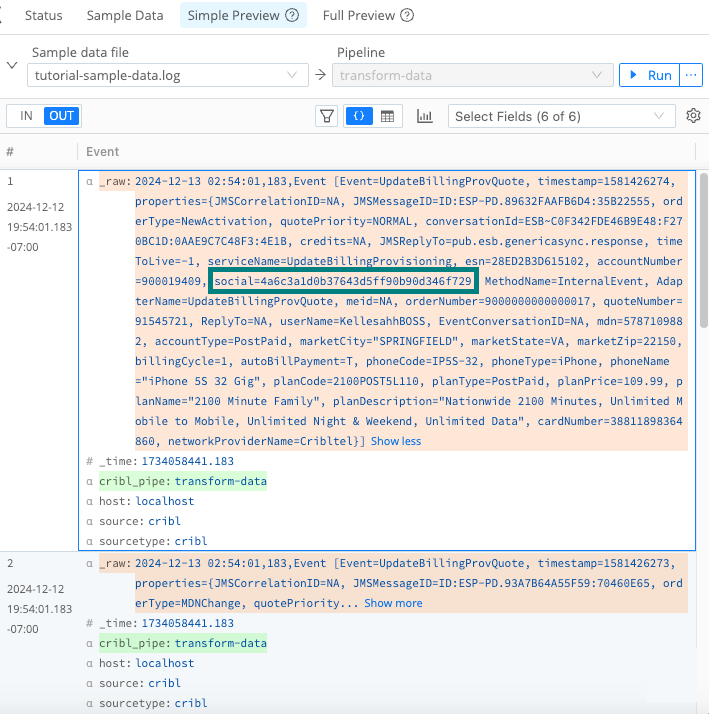Open the Full Preview tab
The image size is (709, 714).
click(356, 16)
